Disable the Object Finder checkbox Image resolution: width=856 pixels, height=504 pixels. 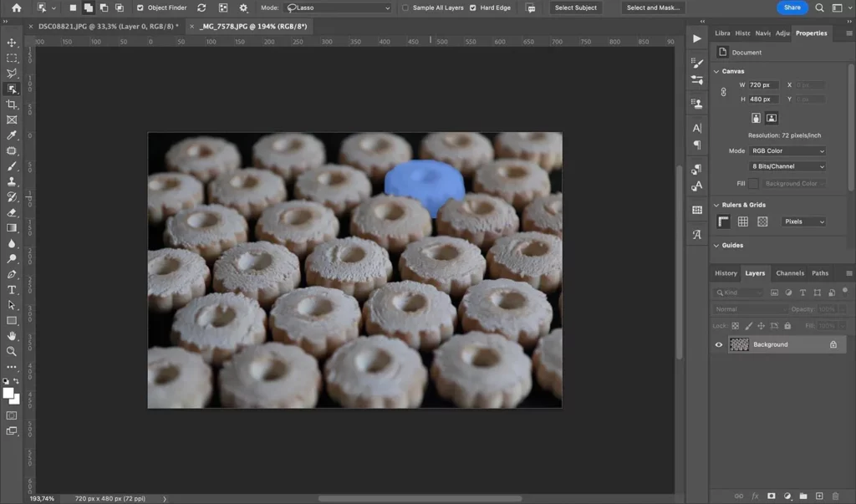tap(140, 8)
